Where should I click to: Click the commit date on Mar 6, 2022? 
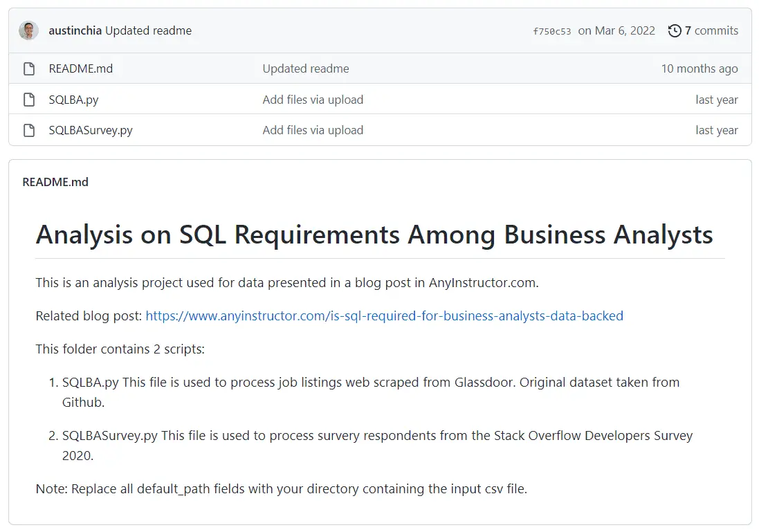click(616, 30)
